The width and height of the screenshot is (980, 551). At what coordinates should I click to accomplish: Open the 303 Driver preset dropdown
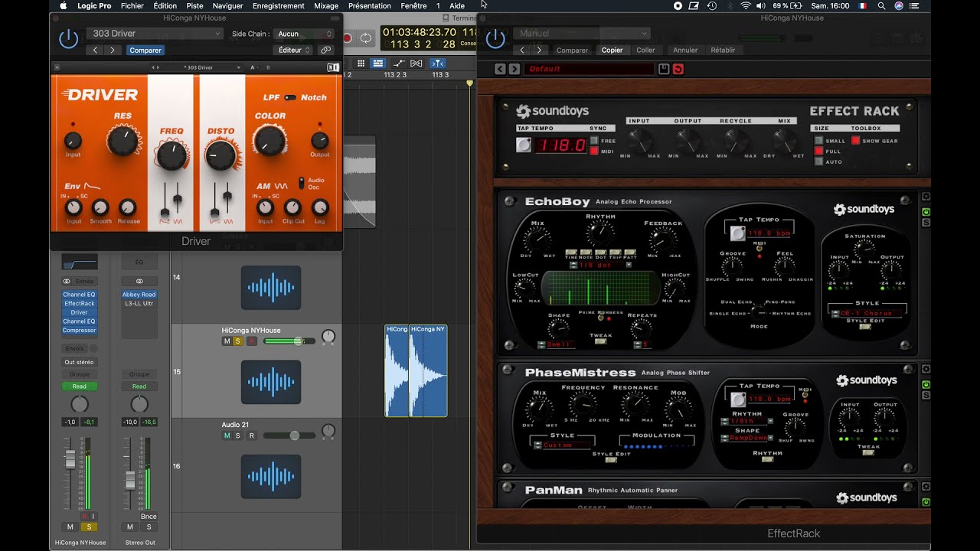(x=155, y=34)
